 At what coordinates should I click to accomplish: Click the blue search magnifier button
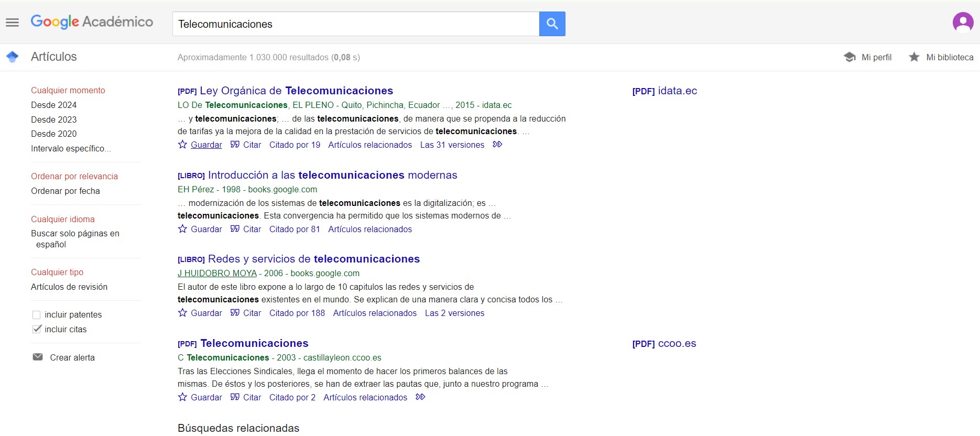click(x=552, y=24)
